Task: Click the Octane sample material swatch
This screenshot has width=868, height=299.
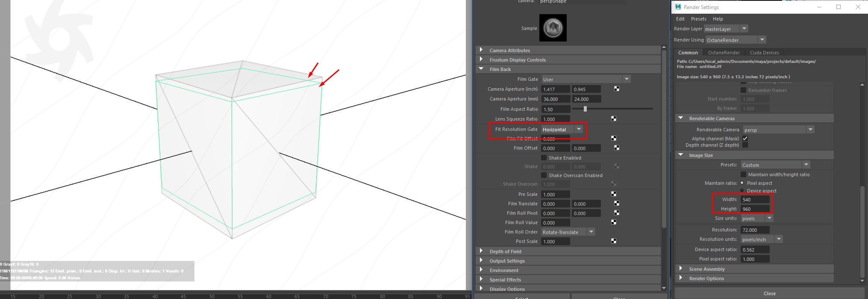Action: (553, 28)
